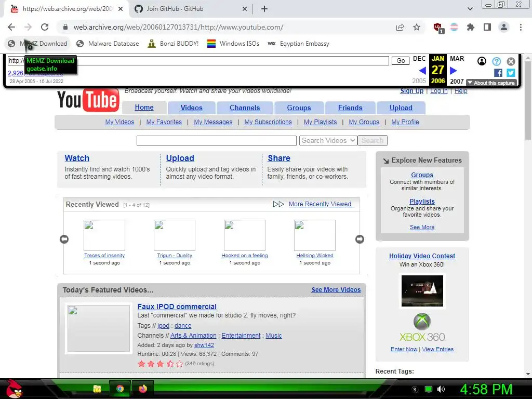Screen dimensions: 532x399
Task: Open the Windows ISOs bookmark
Action: point(233,44)
